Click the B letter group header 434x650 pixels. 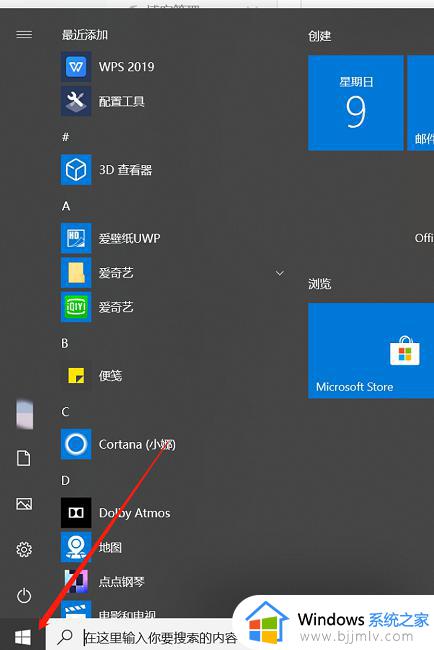pos(65,343)
